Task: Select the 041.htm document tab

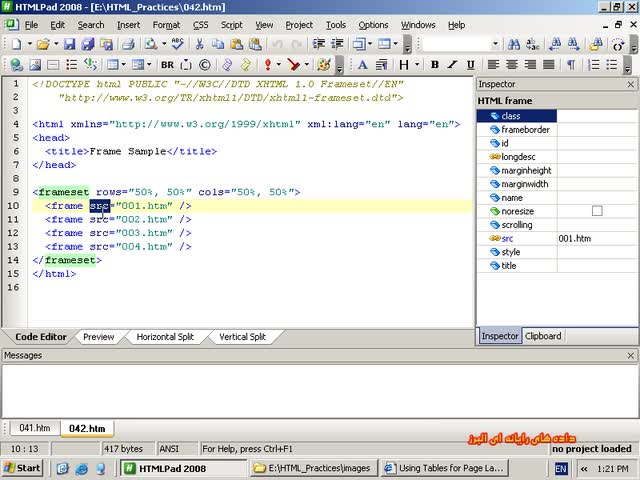Action: 34,428
